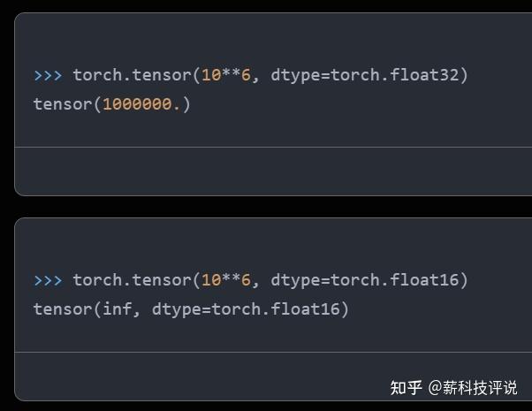Click the ** operator in the float16 command

[231, 280]
